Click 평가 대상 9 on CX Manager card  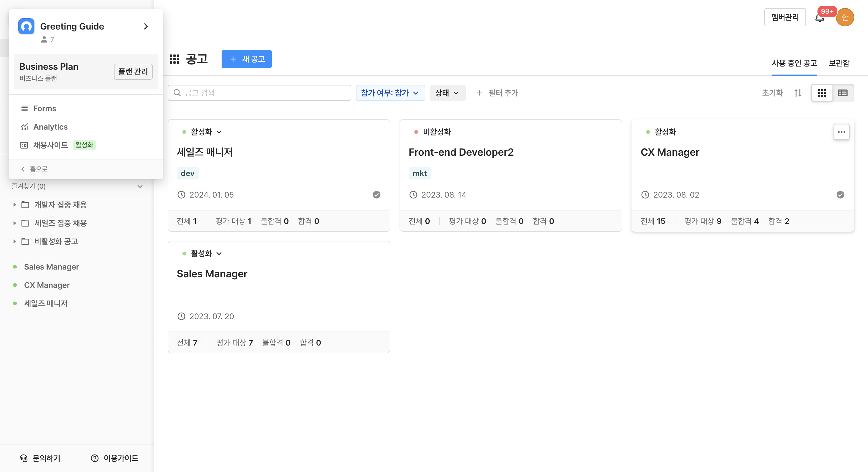(x=703, y=221)
